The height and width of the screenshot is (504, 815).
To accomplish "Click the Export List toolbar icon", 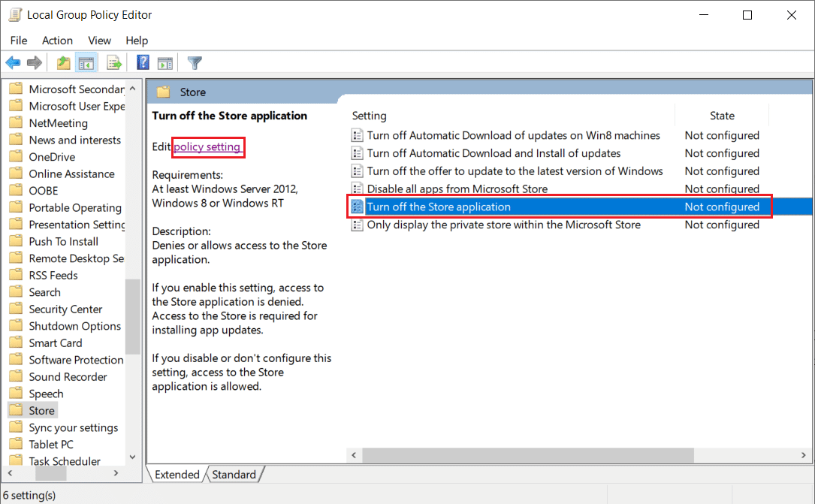I will (x=114, y=63).
